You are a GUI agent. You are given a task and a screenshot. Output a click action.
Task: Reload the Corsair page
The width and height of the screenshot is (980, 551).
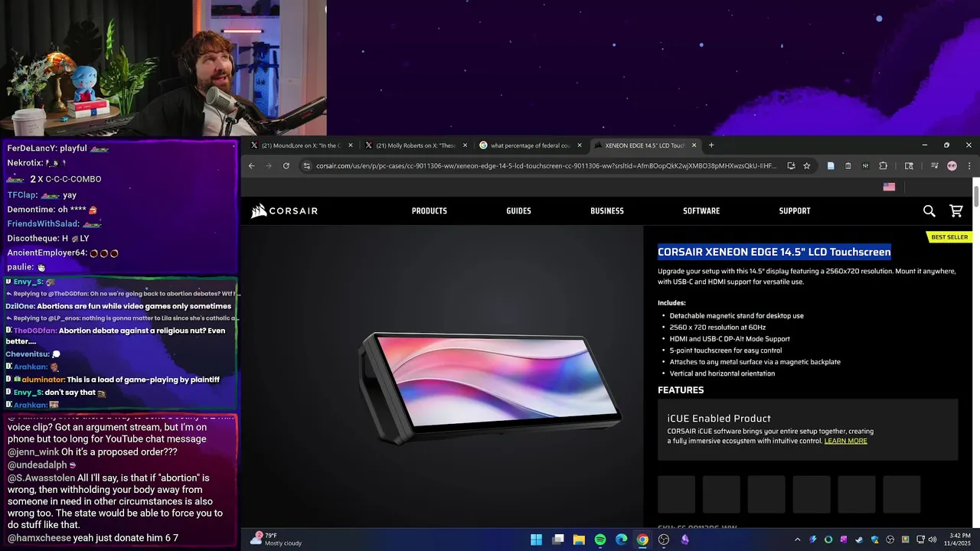[286, 165]
